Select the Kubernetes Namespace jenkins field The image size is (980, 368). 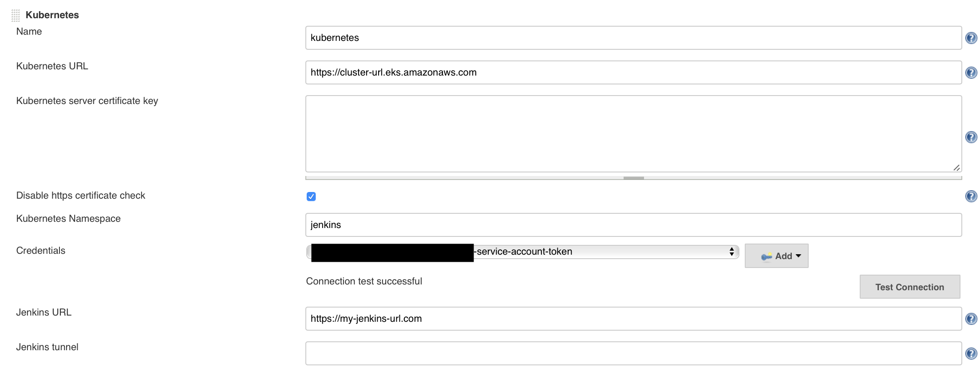coord(633,225)
